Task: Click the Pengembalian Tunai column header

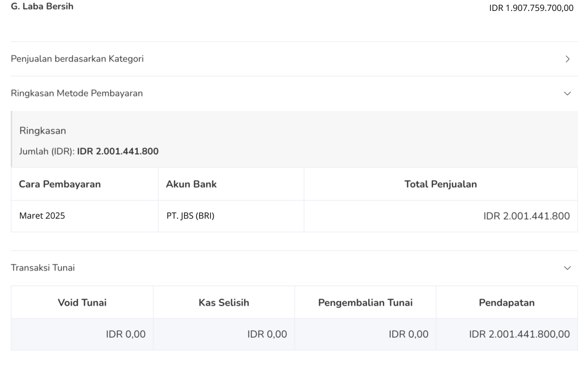Action: coord(365,303)
